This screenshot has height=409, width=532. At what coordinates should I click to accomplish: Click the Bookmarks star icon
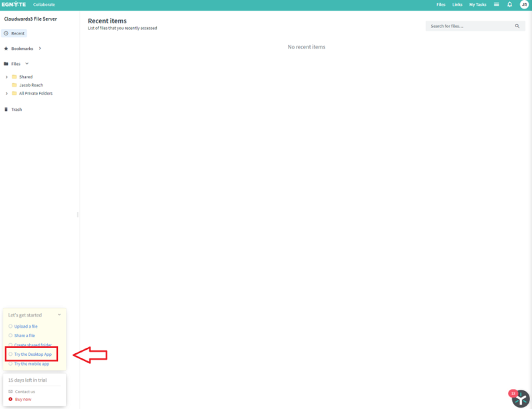click(6, 49)
